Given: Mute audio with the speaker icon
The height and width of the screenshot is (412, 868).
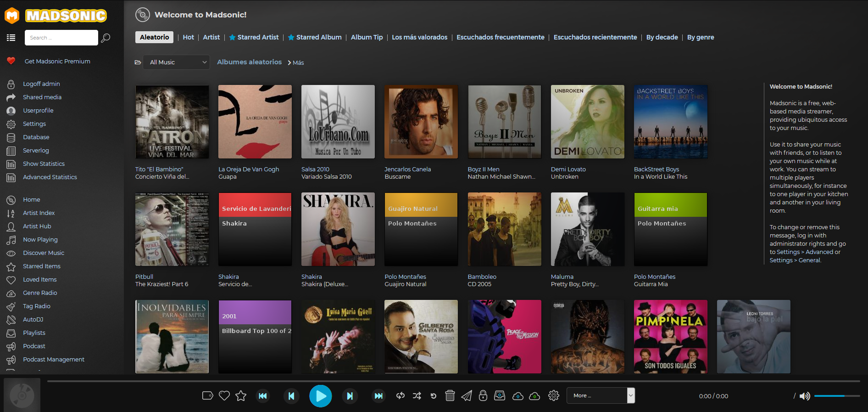Looking at the screenshot, I should 805,396.
